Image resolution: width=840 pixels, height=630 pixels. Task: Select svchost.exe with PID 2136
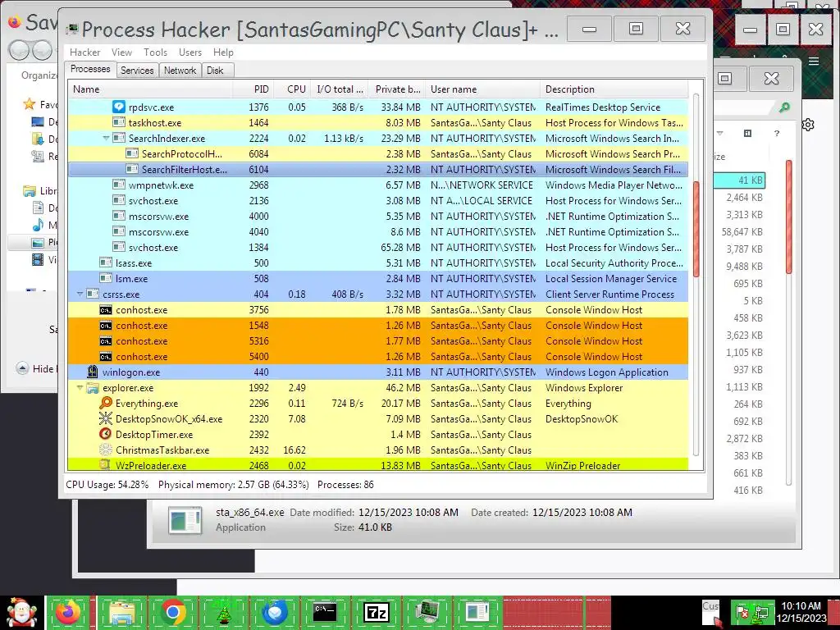[x=378, y=200]
